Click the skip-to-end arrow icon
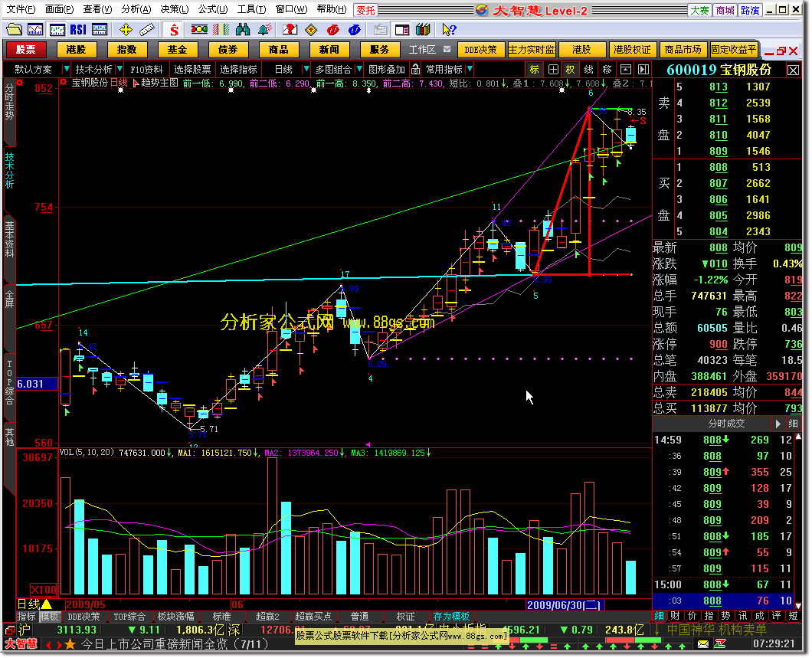The image size is (812, 658). [x=643, y=69]
